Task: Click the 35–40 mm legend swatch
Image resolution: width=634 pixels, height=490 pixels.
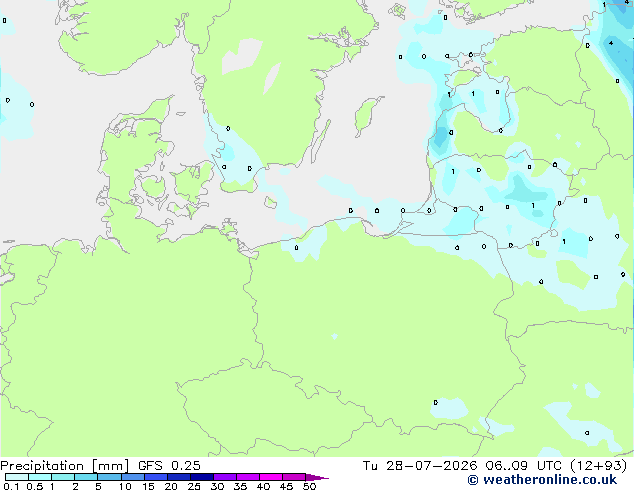Action: point(248,477)
